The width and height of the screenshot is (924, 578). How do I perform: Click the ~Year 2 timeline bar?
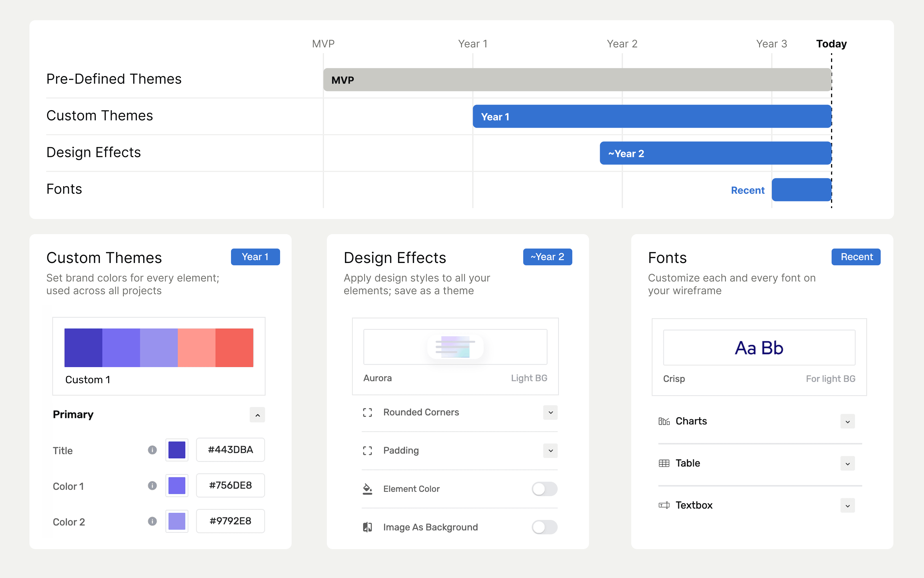tap(715, 153)
